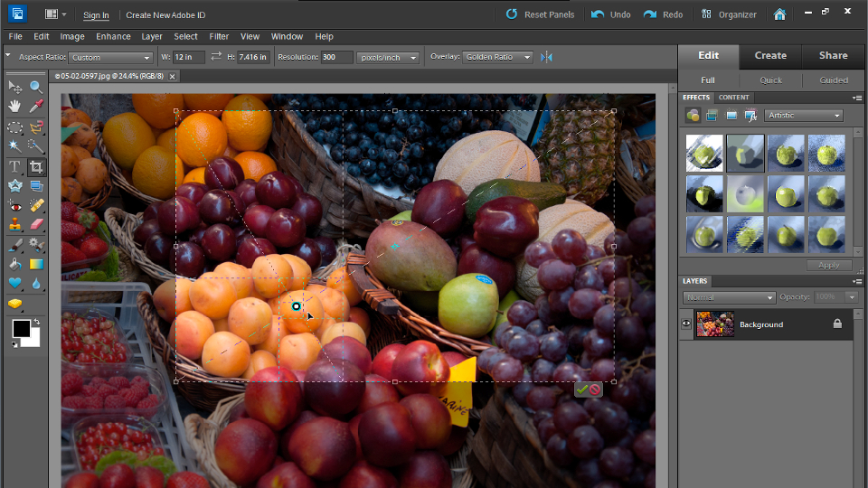868x488 pixels.
Task: Swap foreground and background colors
Action: pos(36,322)
